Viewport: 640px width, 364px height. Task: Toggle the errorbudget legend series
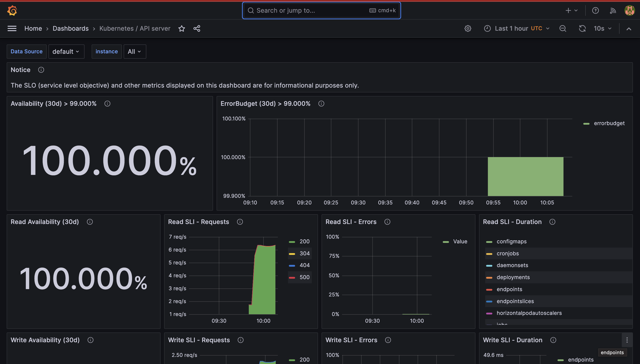click(609, 123)
